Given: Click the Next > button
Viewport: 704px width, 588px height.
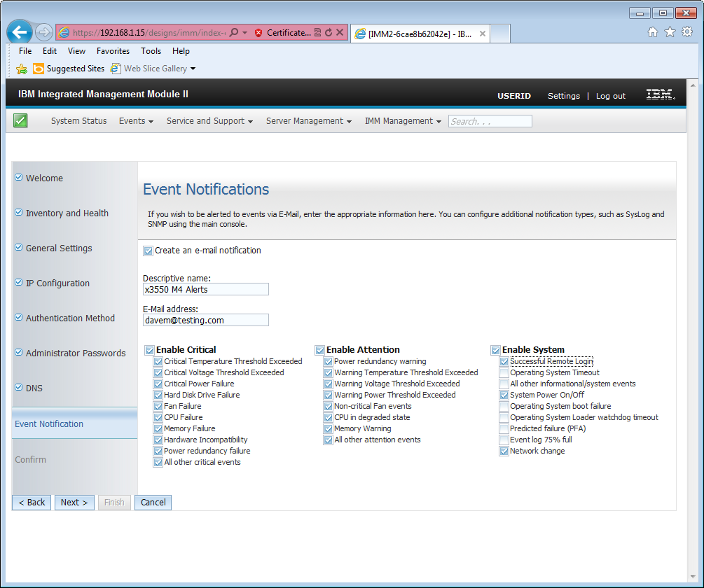Looking at the screenshot, I should pos(74,503).
